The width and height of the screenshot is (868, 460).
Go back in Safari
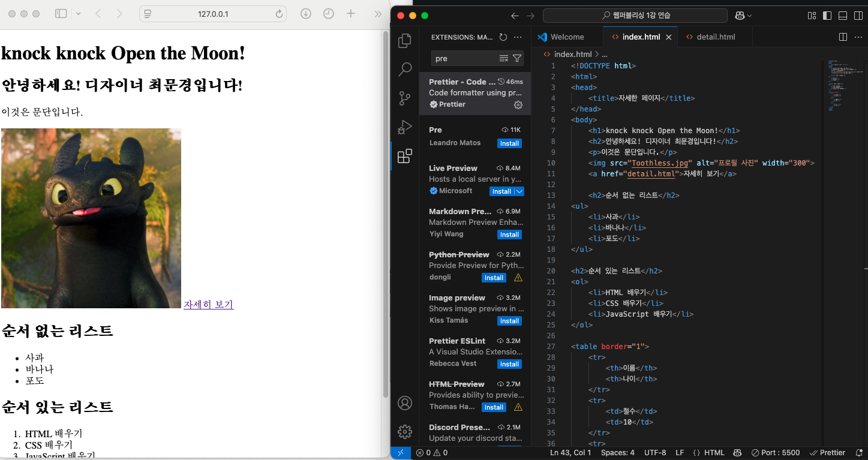click(98, 14)
